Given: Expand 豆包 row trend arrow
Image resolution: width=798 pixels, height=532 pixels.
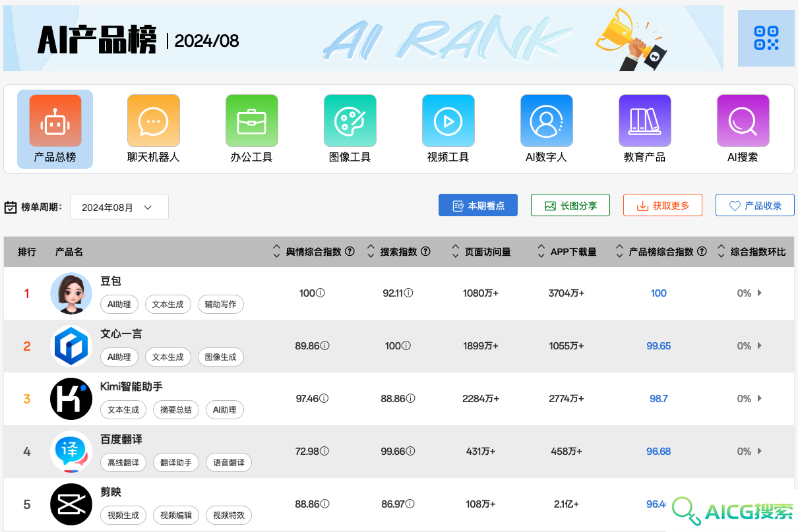Looking at the screenshot, I should pyautogui.click(x=760, y=293).
